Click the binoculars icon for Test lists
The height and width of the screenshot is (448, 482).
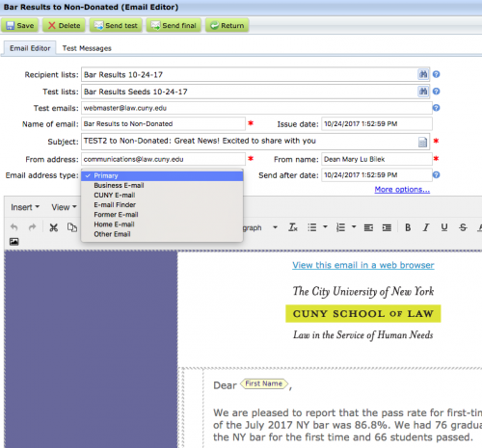[423, 92]
